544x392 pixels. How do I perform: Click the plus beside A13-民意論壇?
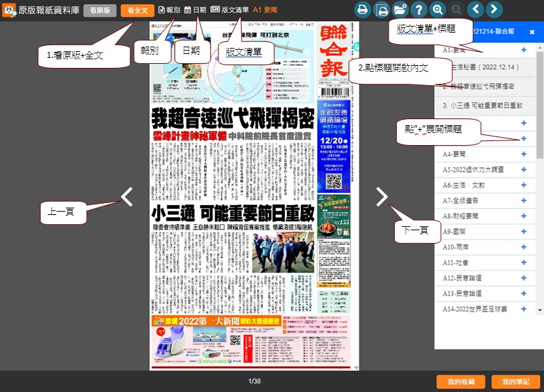(x=523, y=294)
